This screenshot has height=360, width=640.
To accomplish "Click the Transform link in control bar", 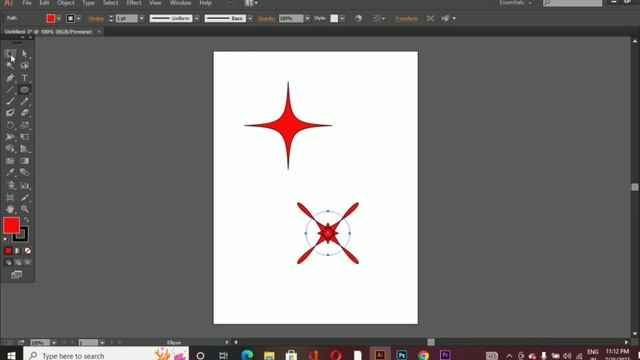I will tap(406, 18).
